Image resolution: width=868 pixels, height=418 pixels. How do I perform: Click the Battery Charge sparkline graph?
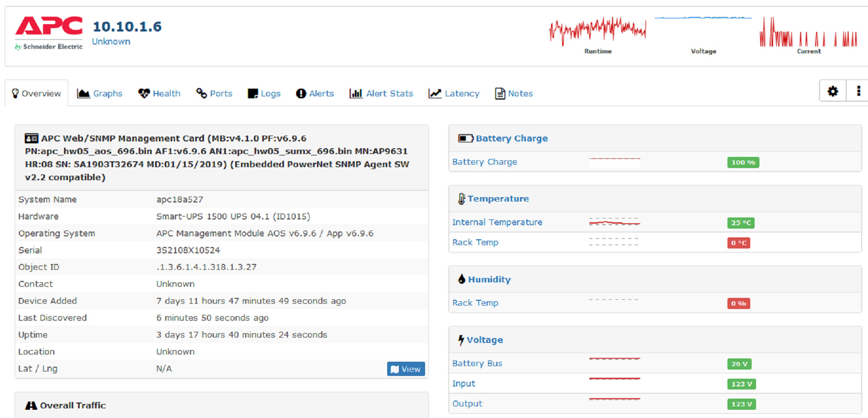[615, 162]
